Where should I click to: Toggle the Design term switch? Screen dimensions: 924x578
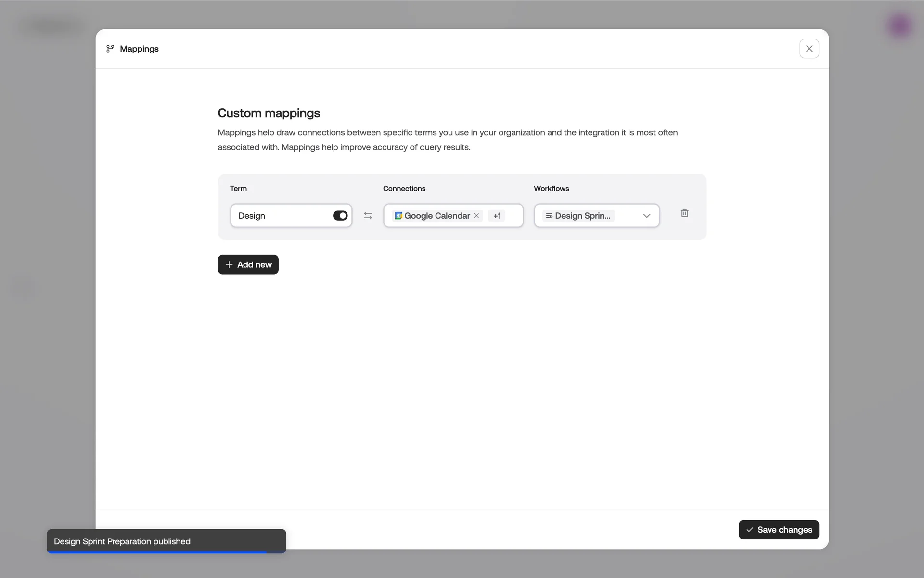point(340,216)
